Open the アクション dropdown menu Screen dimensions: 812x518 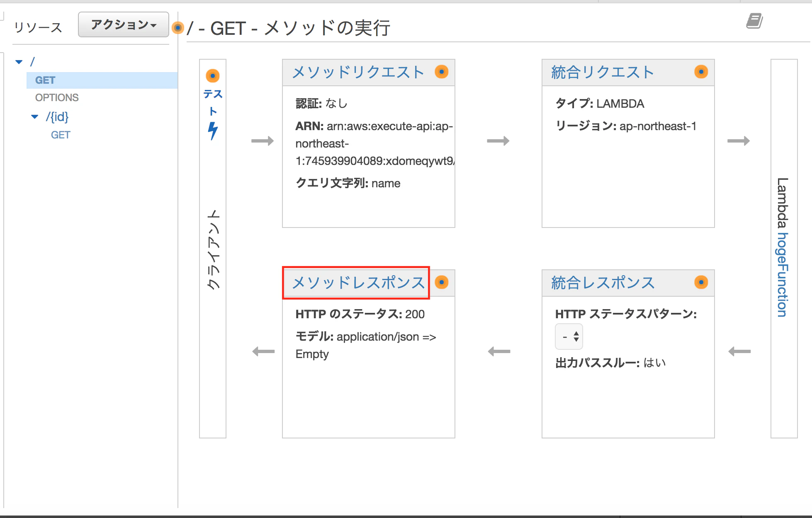click(x=124, y=24)
